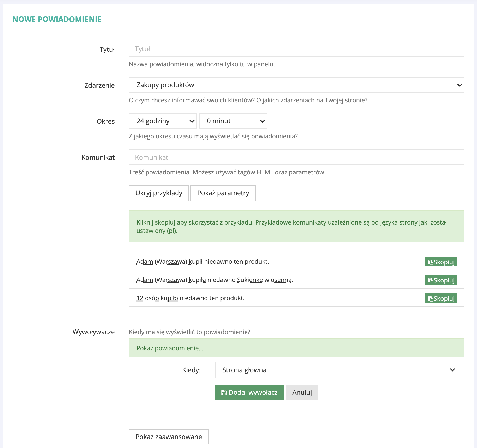Hide examples with Ukryj przykłady
Screen dimensions: 477x448
click(x=159, y=193)
